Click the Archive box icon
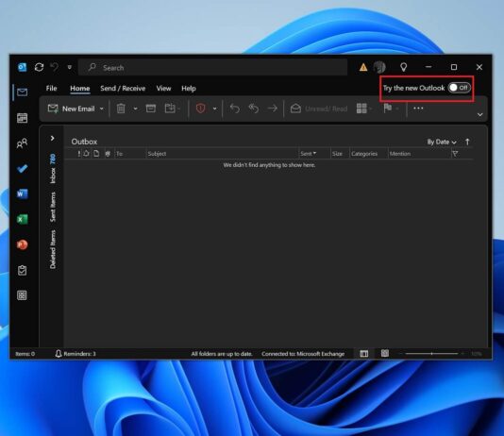This screenshot has height=436, width=504. point(151,109)
